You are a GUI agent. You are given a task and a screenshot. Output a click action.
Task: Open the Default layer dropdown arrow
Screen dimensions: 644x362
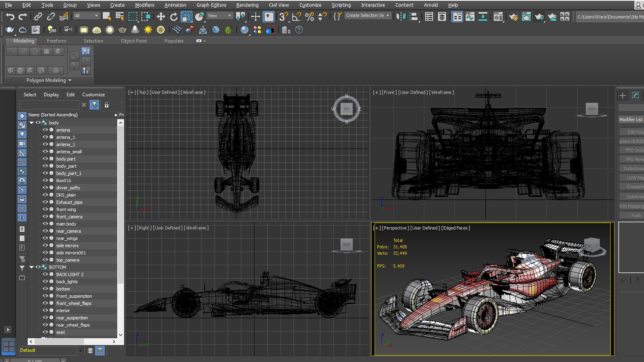(80, 351)
